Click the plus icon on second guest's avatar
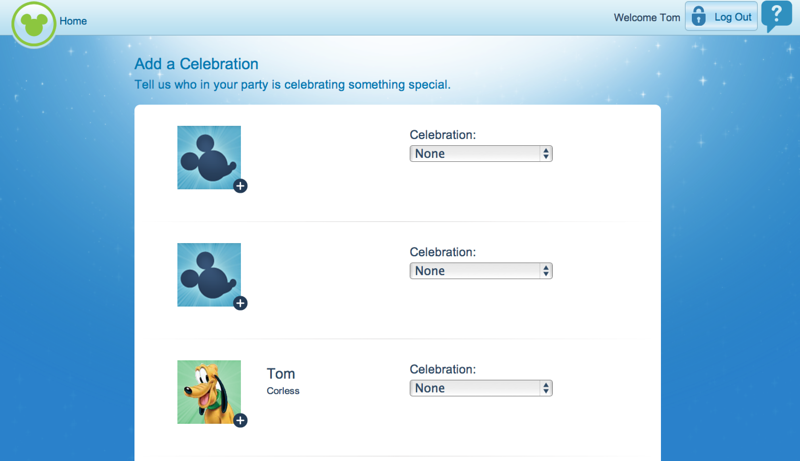Viewport: 800px width, 461px height. (x=240, y=303)
